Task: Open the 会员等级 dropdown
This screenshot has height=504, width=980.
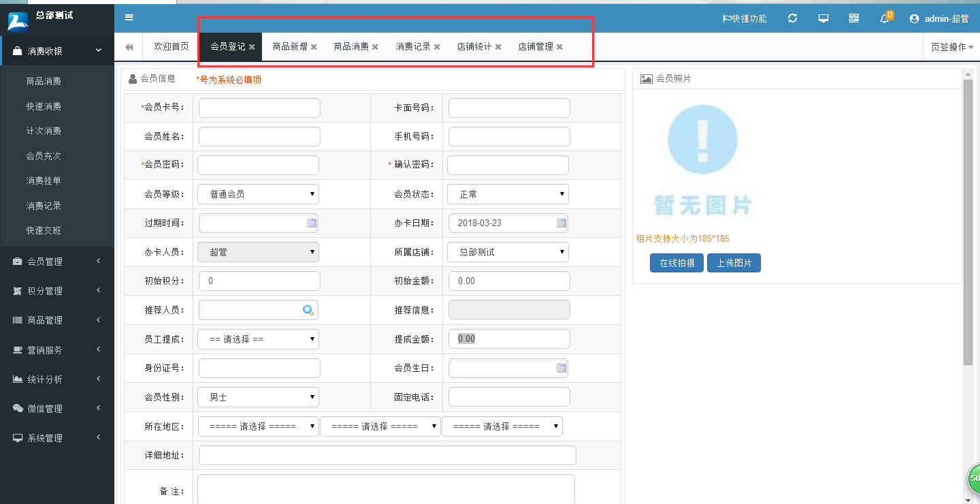Action: tap(258, 193)
